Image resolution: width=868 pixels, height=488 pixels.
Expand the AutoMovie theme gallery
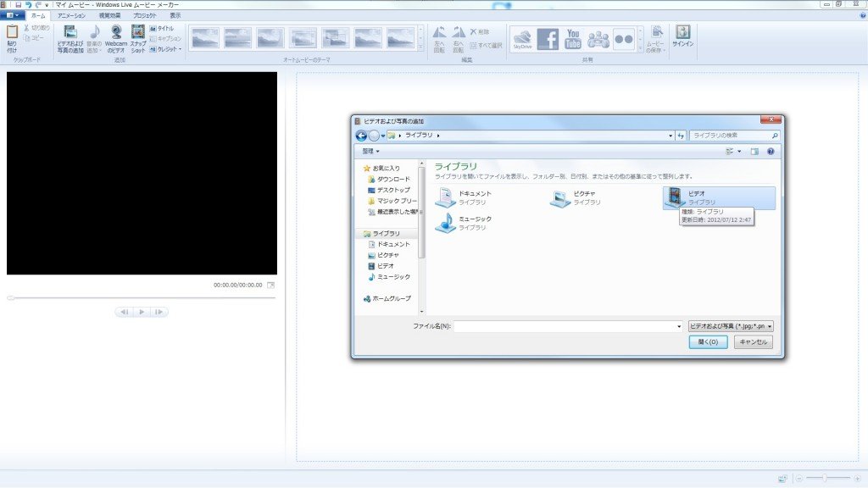420,48
